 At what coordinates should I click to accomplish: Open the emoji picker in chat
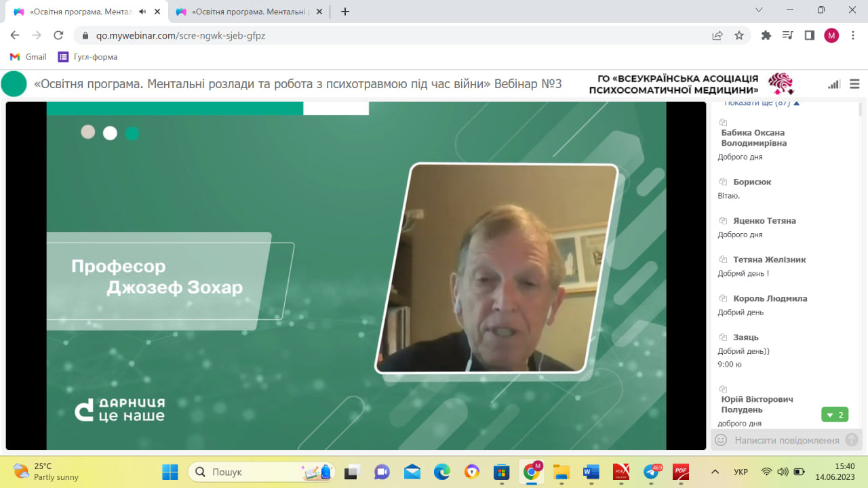721,440
